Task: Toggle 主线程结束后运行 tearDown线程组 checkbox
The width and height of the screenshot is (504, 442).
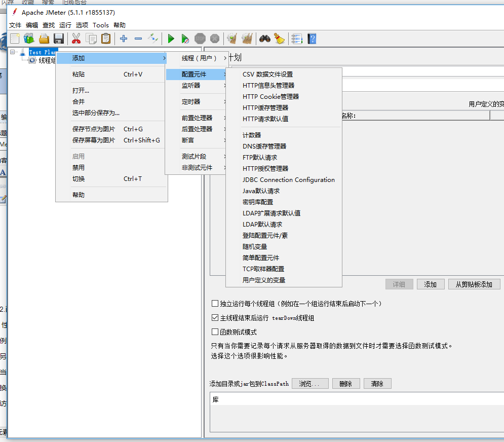Action: click(215, 317)
